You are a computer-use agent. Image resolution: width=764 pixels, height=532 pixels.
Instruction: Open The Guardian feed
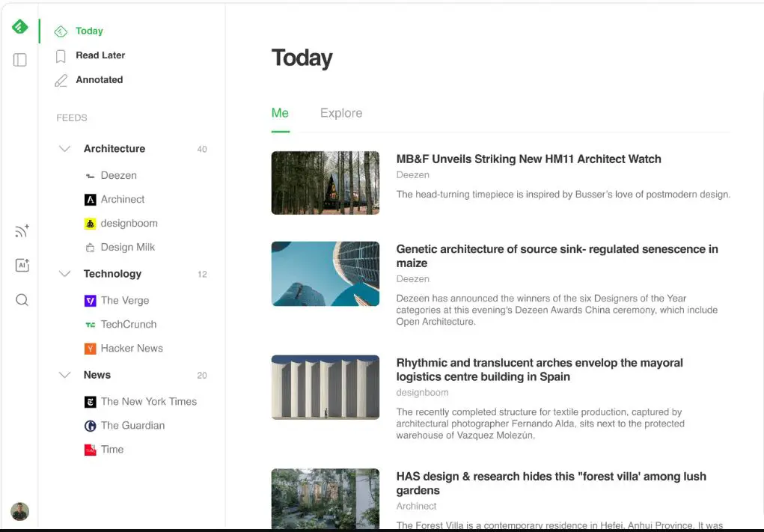(132, 425)
